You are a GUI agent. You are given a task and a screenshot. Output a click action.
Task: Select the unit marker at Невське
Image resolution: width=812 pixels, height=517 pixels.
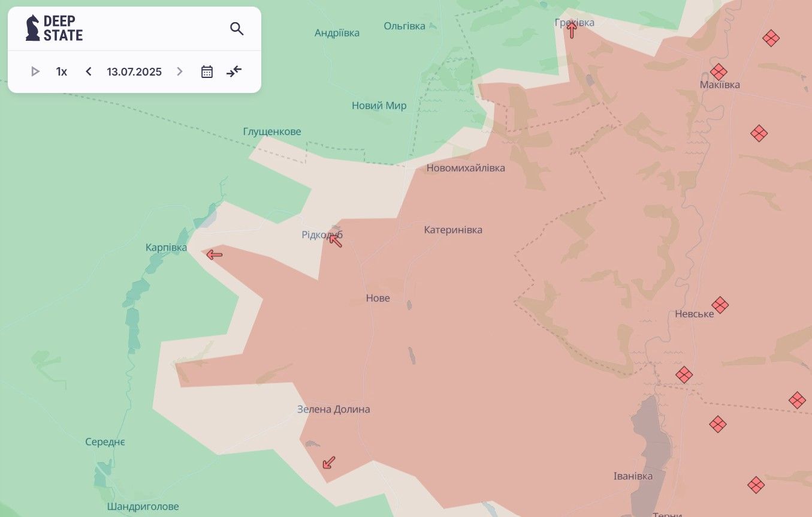point(720,305)
